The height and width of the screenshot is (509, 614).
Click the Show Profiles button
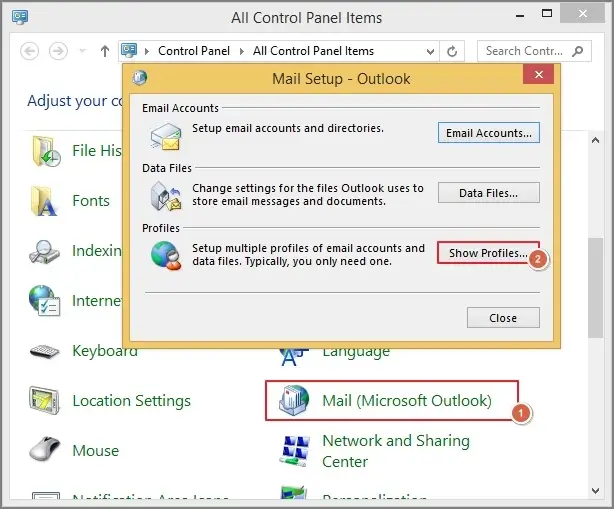point(488,254)
